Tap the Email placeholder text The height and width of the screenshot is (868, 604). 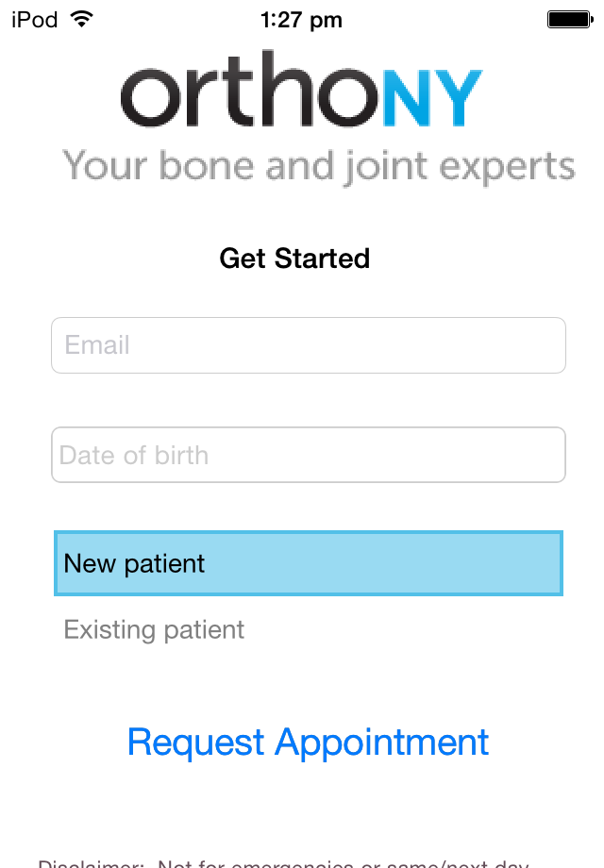click(x=97, y=345)
